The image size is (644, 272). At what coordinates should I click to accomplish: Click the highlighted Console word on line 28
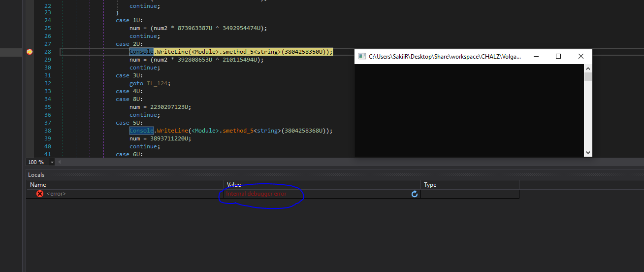click(141, 52)
